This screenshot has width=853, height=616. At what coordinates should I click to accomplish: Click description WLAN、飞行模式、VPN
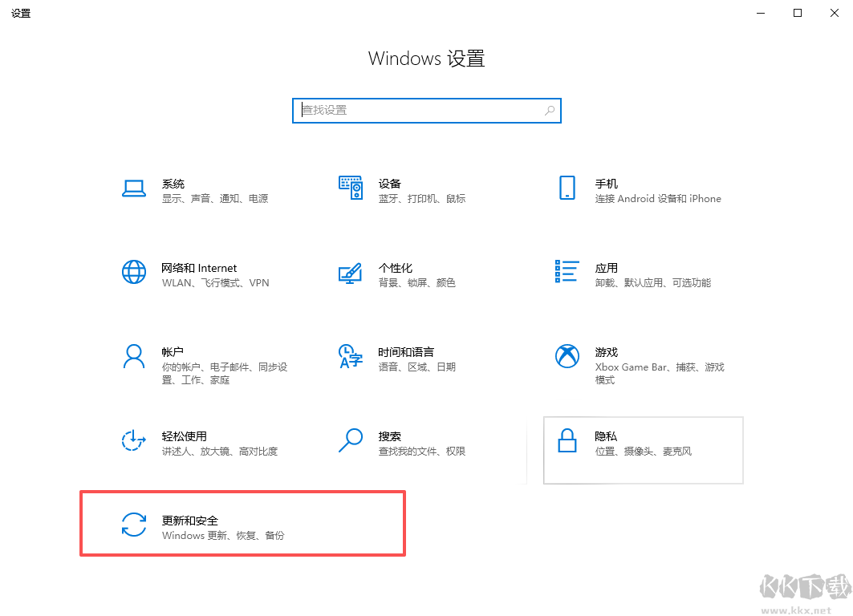[215, 283]
